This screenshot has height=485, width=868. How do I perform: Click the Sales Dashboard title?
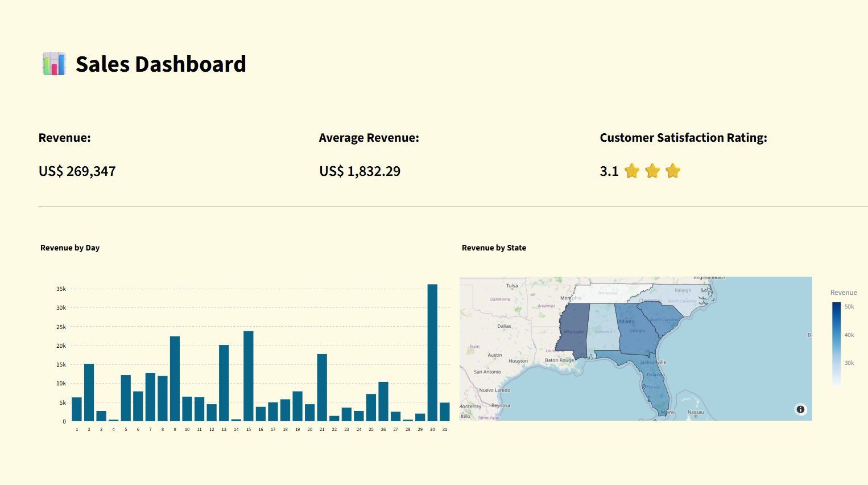[161, 64]
